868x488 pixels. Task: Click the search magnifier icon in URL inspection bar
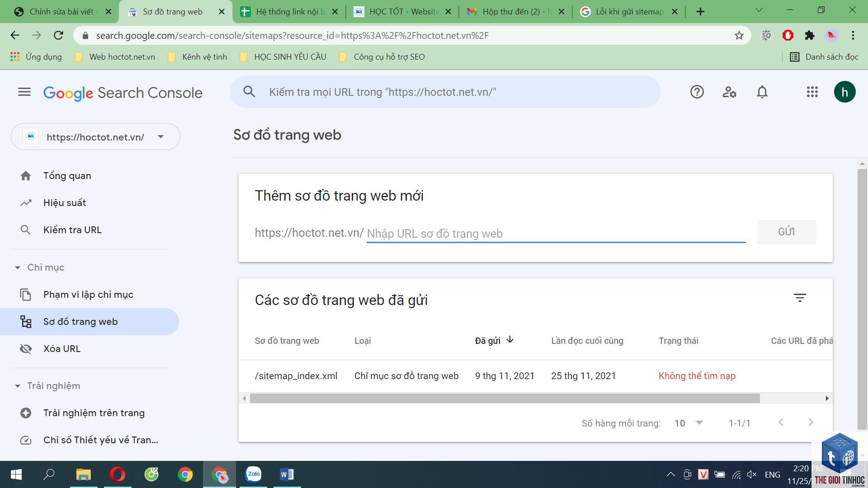249,92
